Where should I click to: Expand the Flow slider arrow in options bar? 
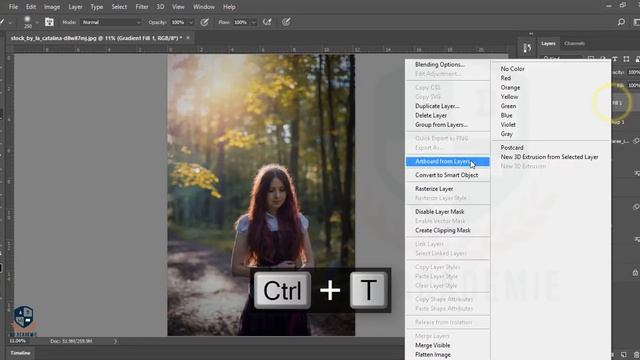tap(253, 22)
